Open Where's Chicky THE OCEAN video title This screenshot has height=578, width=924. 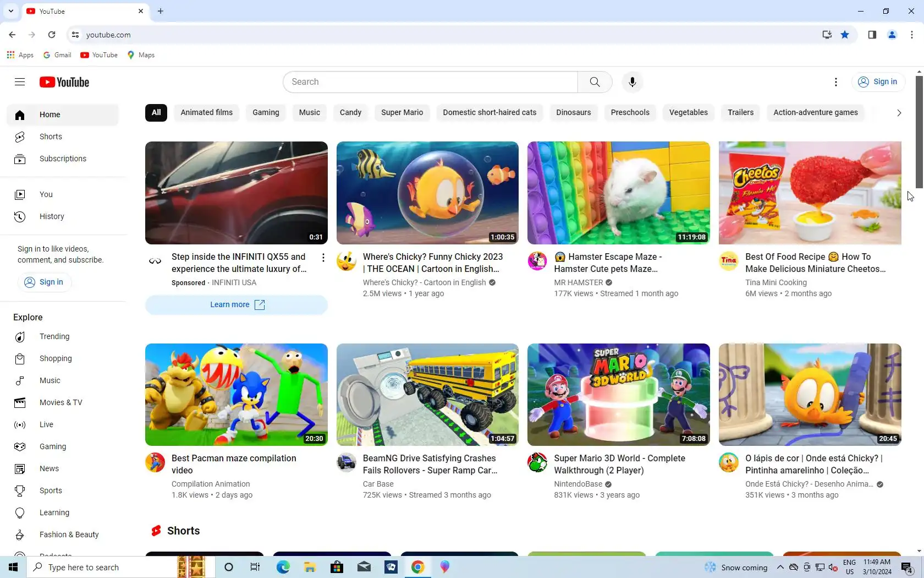click(x=432, y=263)
